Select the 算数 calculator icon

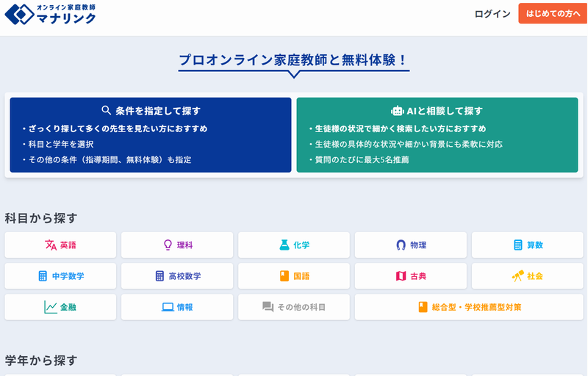point(517,245)
